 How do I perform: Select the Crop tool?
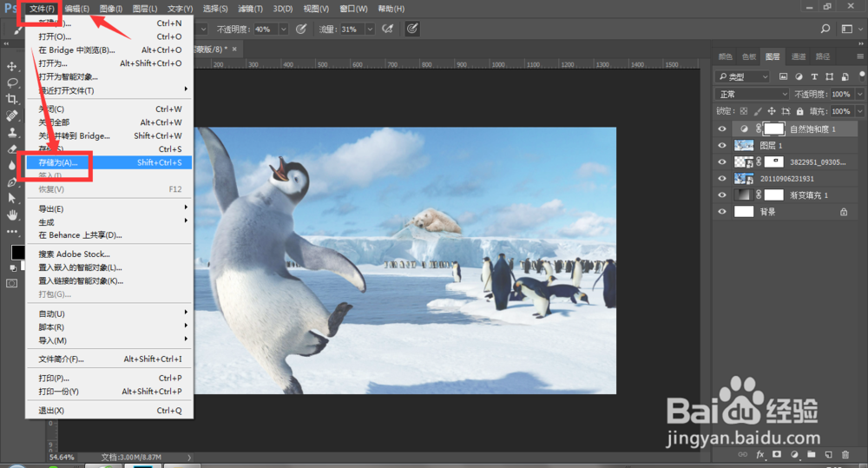[x=11, y=99]
